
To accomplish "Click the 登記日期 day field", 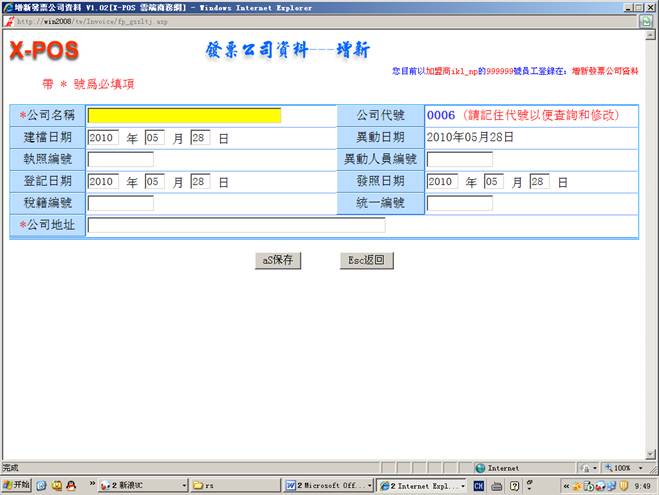I will tap(199, 182).
